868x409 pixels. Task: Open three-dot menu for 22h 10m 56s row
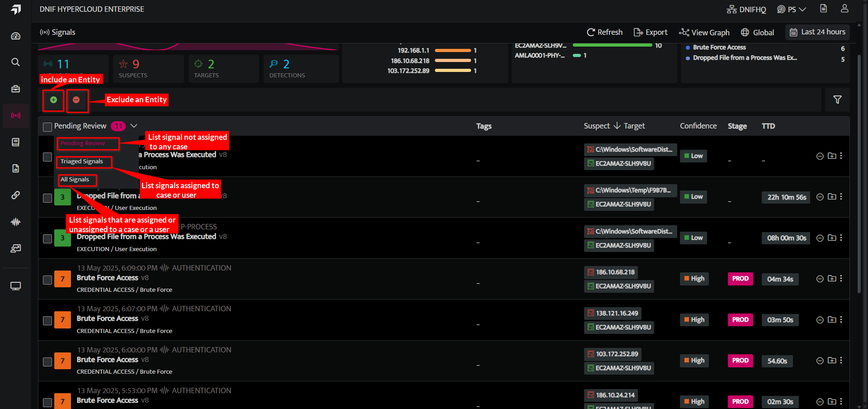(841, 197)
